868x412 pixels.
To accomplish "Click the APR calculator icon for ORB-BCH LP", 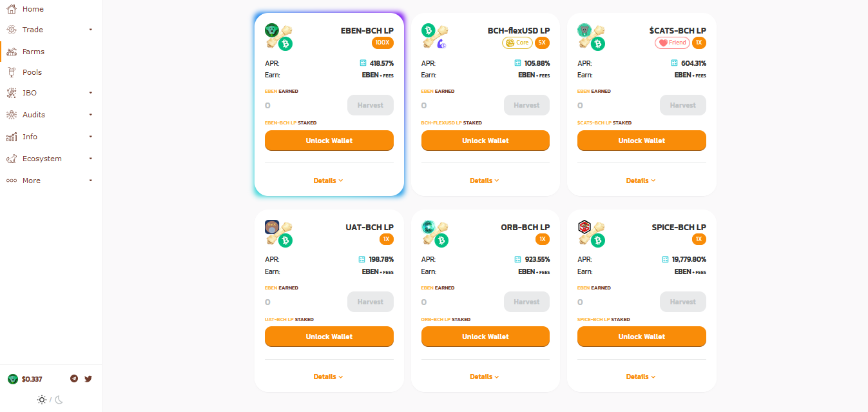I will click(517, 259).
